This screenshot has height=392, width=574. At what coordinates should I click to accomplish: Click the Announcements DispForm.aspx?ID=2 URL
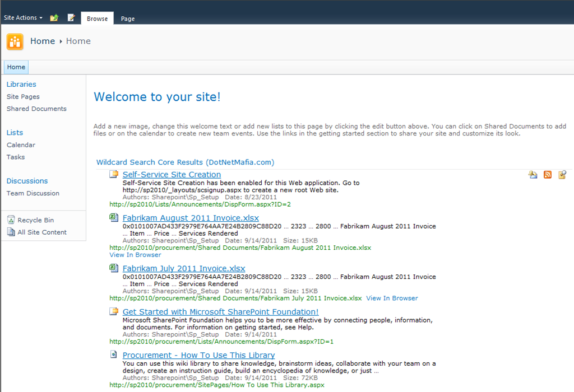[200, 204]
